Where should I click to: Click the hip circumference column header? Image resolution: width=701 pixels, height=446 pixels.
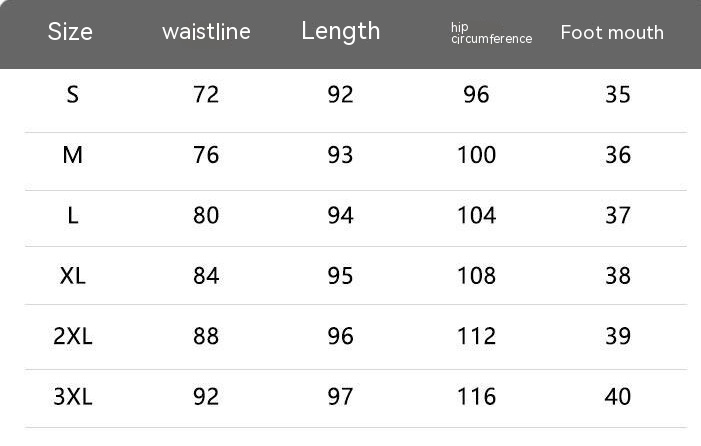click(x=491, y=33)
